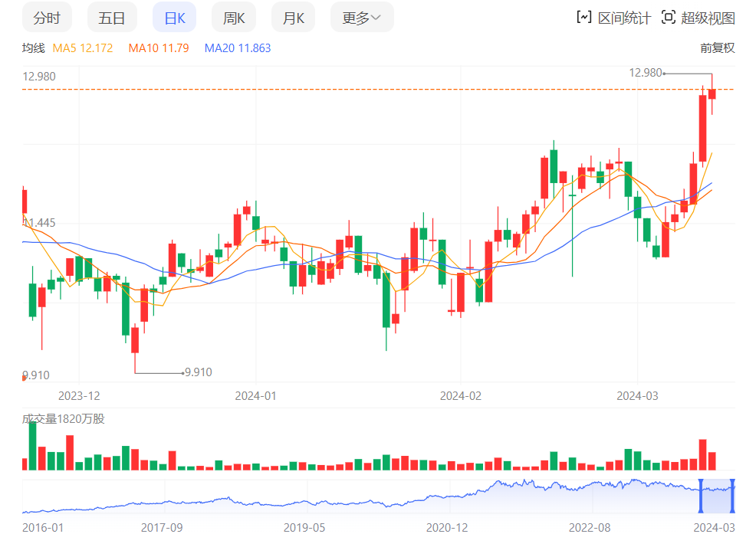Click the 2023-12 date label on the axis
Viewport: 756px width, 534px height.
(79, 395)
